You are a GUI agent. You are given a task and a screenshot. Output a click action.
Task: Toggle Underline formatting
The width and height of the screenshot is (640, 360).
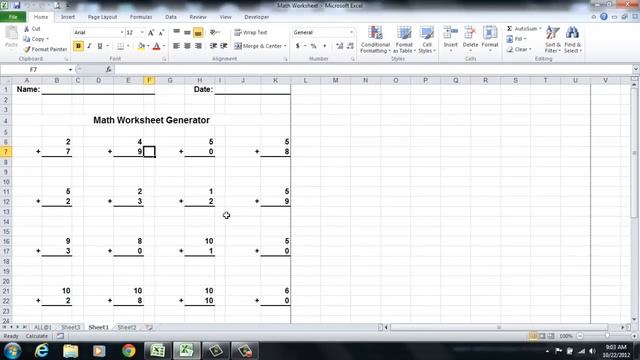coord(100,46)
